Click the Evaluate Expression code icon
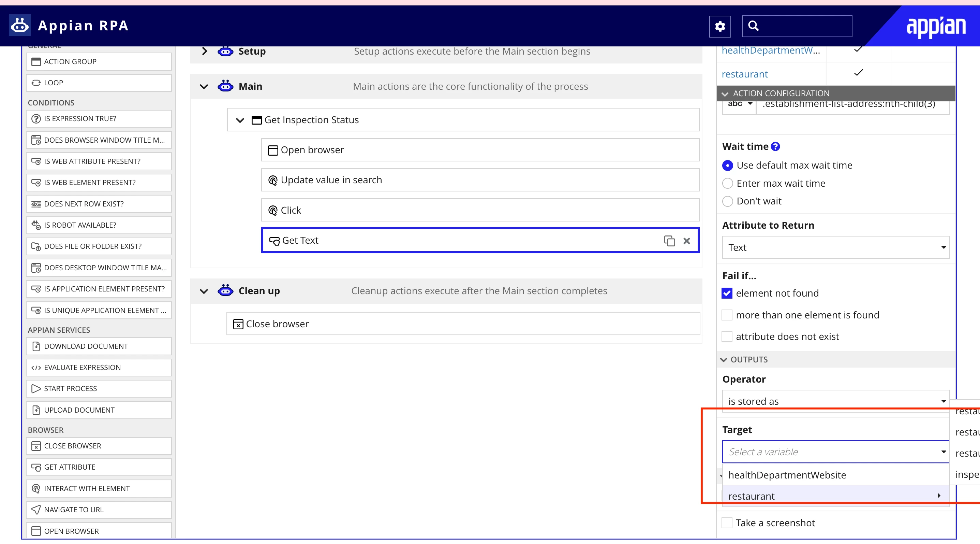Screen dimensions: 980x544 pyautogui.click(x=36, y=367)
